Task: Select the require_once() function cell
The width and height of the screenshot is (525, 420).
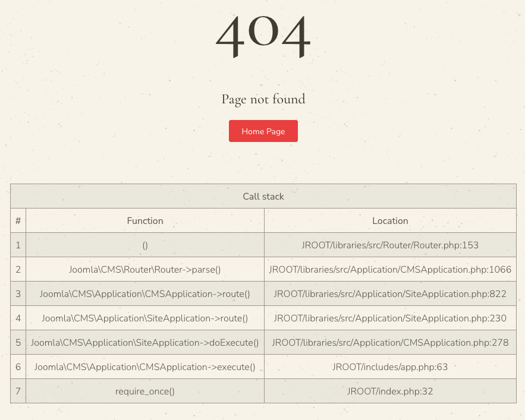Action: coord(145,391)
